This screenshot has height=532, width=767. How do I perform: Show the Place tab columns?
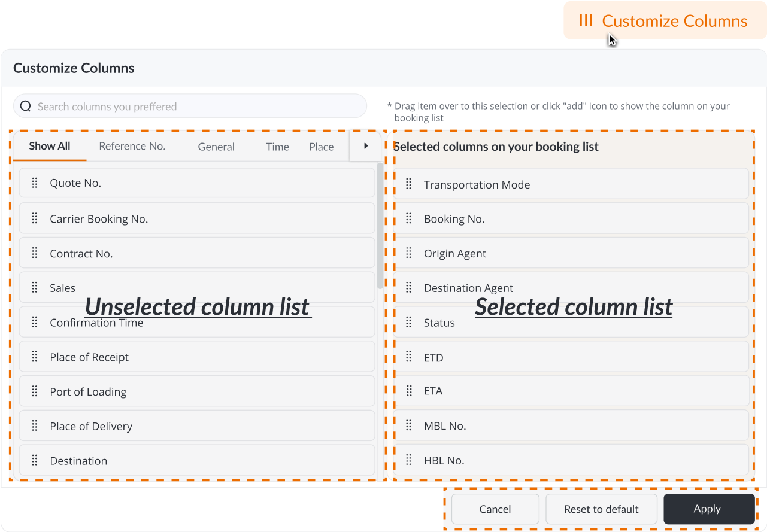point(321,147)
